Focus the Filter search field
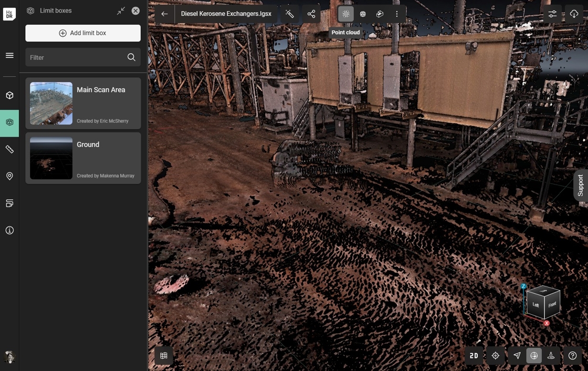588x371 pixels. click(76, 57)
